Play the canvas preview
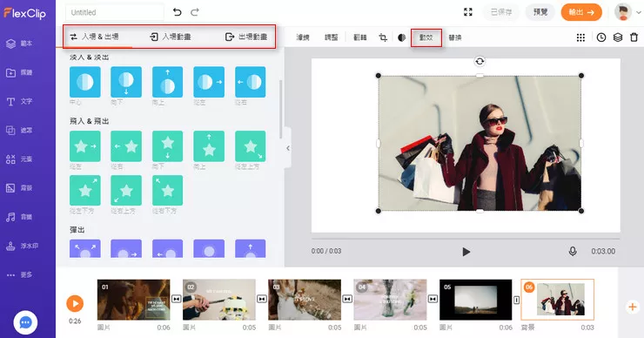 tap(466, 251)
